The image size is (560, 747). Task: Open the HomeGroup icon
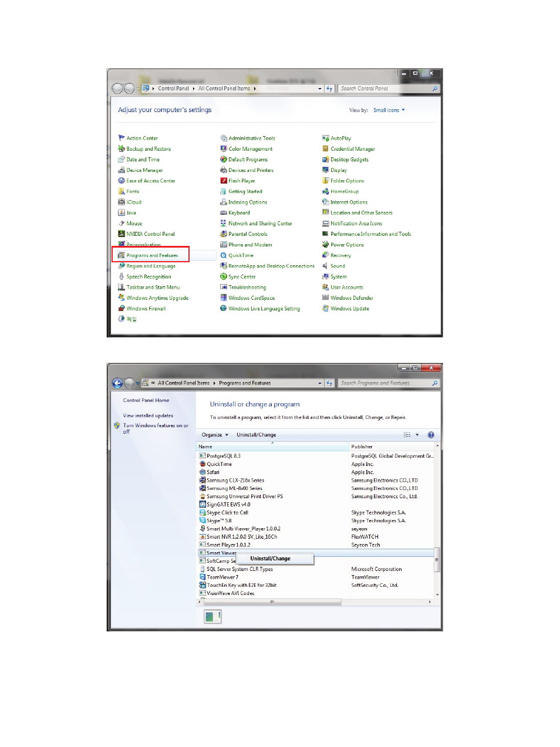(325, 191)
